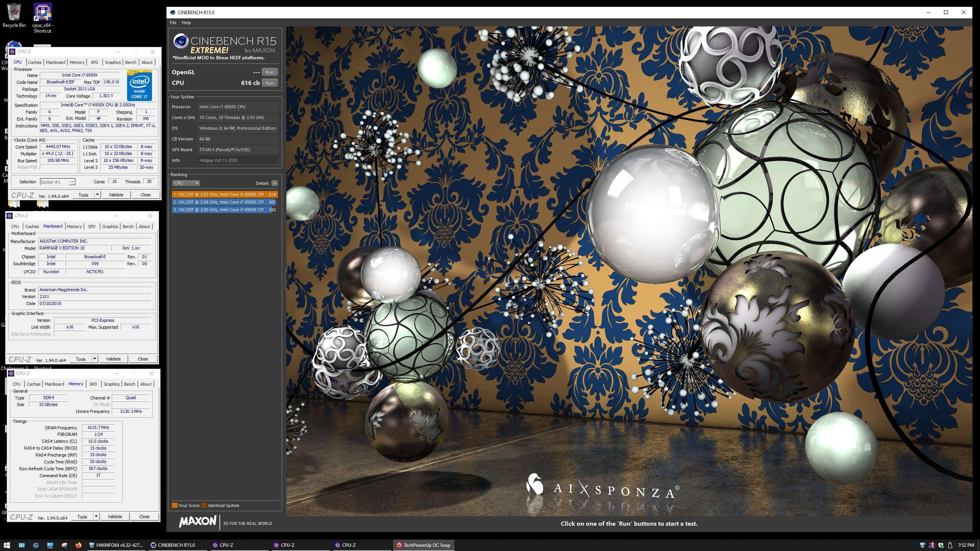Click the monitor icon on the taskbar
980x551 pixels.
coord(50,545)
